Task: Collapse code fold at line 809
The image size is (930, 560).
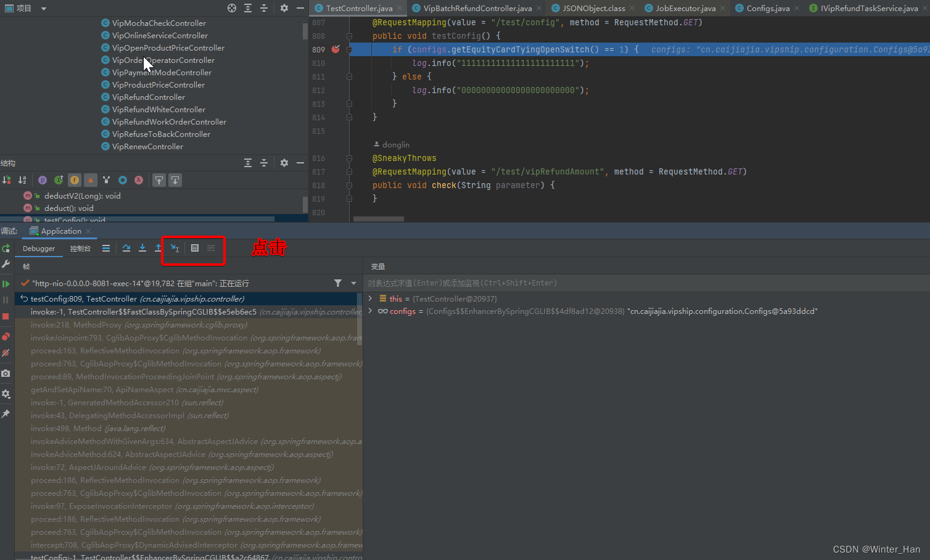Action: 349,49
